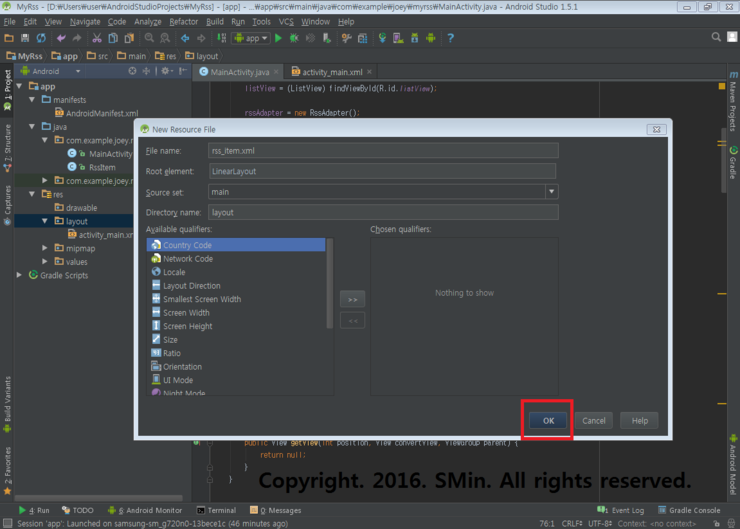Open the Terminal tool window
740x529 pixels.
point(216,510)
